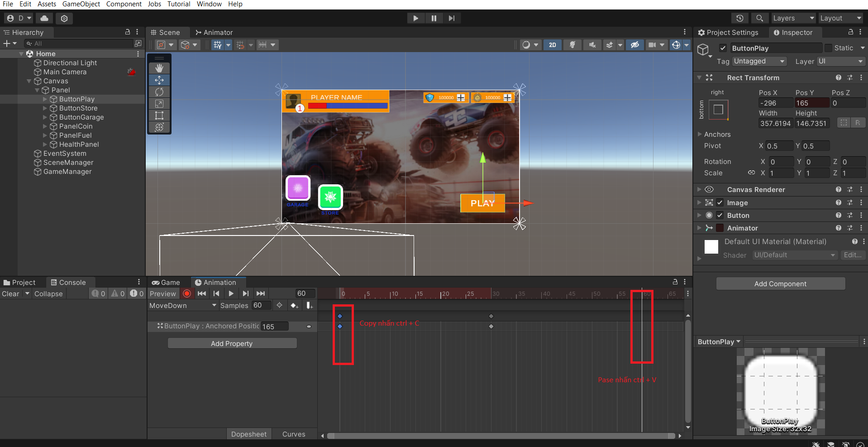Open the MoveDown clip dropdown
This screenshot has height=447, width=868.
click(183, 306)
